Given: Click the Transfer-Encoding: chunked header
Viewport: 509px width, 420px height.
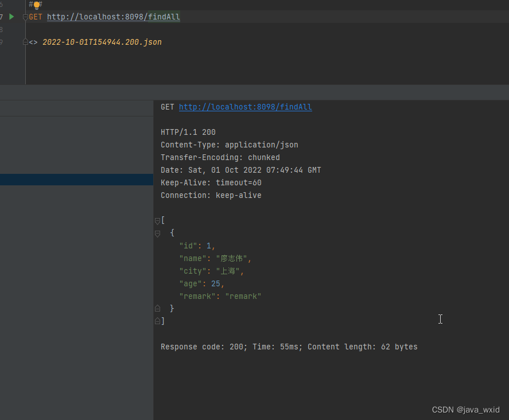Looking at the screenshot, I should pos(220,157).
